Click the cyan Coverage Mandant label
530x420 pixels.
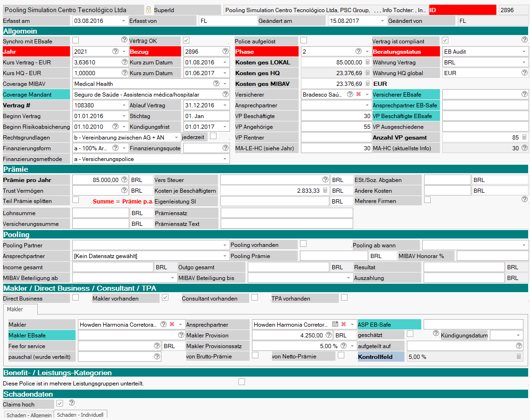[x=36, y=94]
